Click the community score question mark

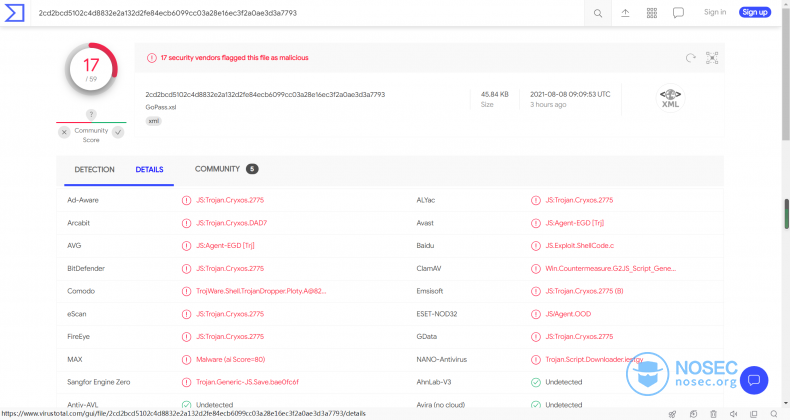91,115
